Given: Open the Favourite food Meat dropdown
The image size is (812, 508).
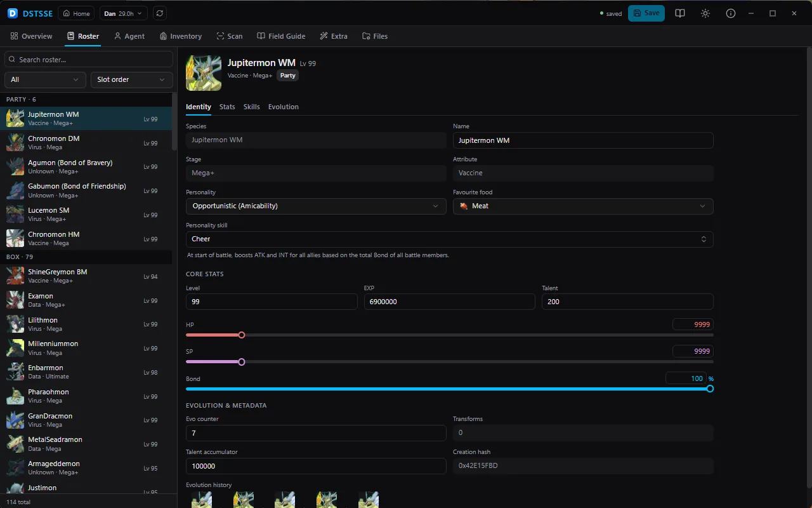Looking at the screenshot, I should (583, 206).
